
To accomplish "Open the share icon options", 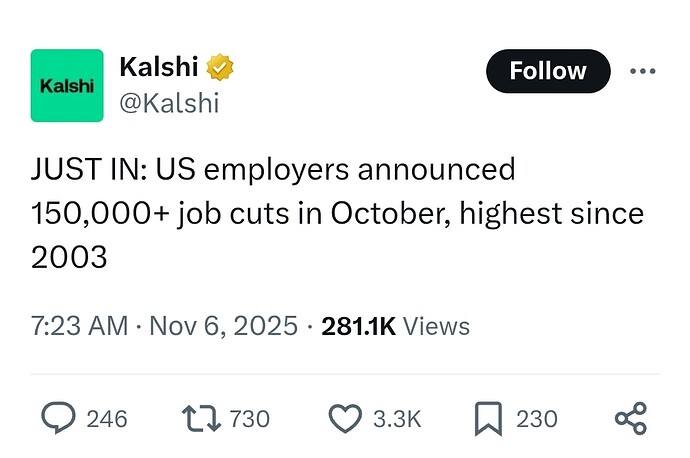I will [x=628, y=417].
